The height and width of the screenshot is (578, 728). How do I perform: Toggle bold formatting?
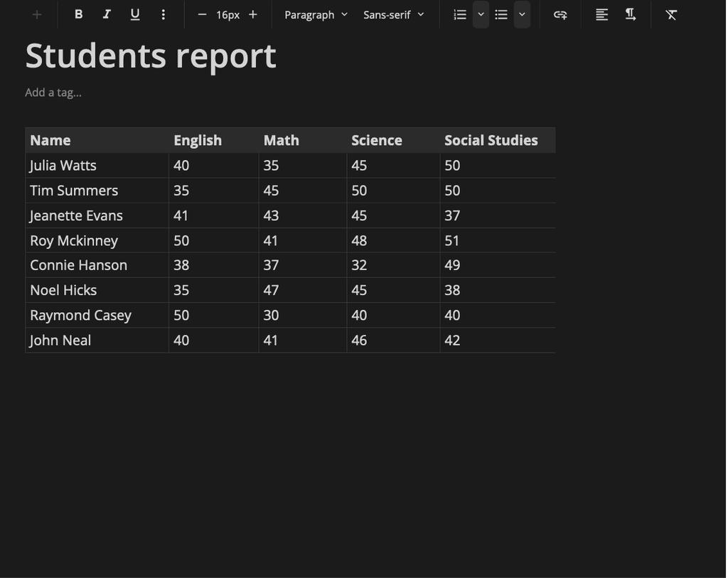tap(79, 14)
